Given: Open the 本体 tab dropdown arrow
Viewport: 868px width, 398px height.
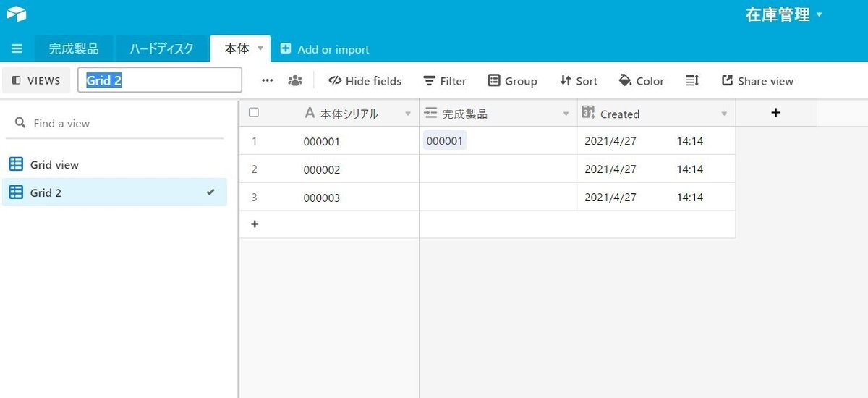Looking at the screenshot, I should click(x=260, y=48).
